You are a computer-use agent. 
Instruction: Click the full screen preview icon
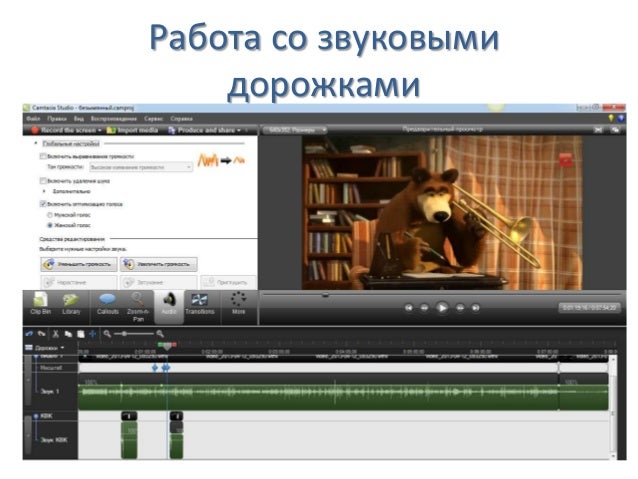tap(598, 130)
